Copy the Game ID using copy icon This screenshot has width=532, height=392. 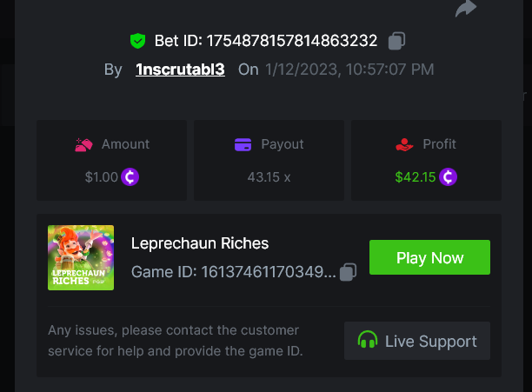pos(348,272)
